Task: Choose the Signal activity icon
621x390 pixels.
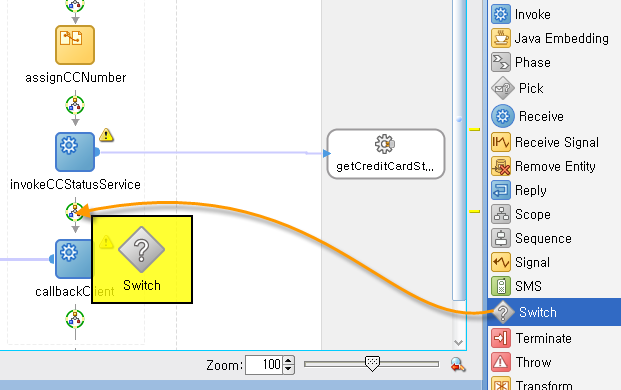Action: point(501,262)
